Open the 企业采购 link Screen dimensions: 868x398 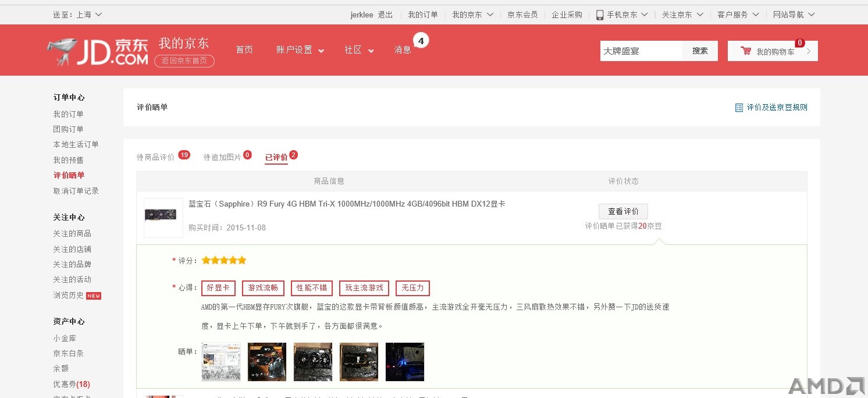567,15
